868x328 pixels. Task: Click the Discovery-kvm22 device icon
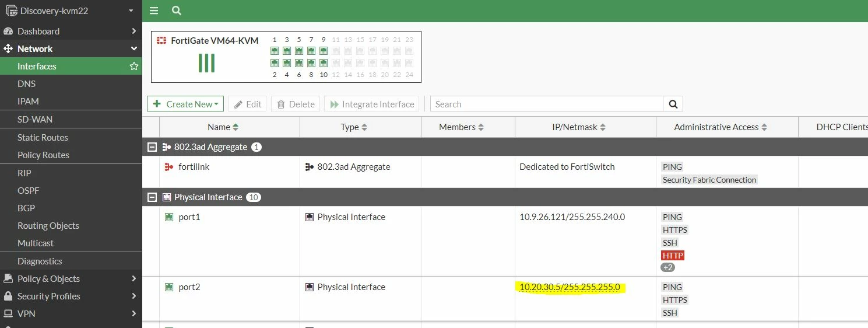coord(11,11)
